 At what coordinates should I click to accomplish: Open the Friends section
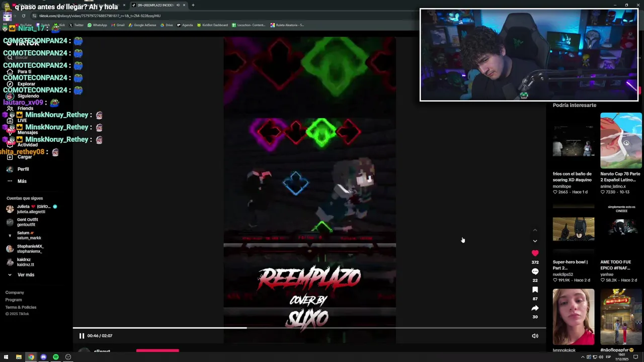(20, 108)
